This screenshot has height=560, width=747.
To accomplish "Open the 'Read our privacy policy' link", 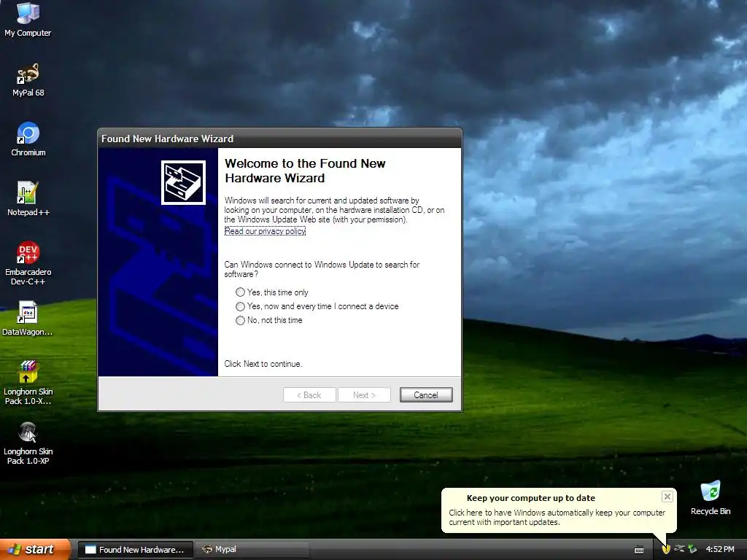I will [265, 231].
